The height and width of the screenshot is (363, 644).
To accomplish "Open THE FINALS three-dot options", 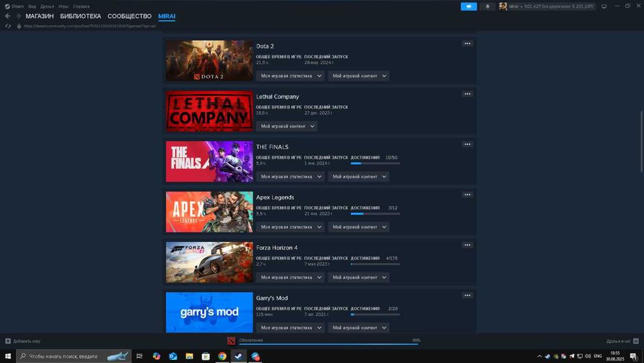I will [468, 144].
